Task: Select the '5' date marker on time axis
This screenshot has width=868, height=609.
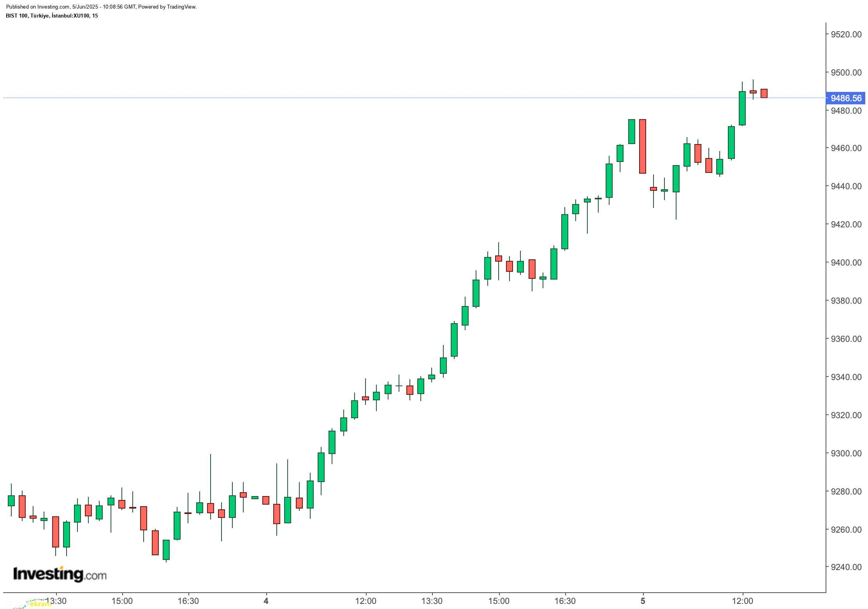Action: pyautogui.click(x=643, y=601)
